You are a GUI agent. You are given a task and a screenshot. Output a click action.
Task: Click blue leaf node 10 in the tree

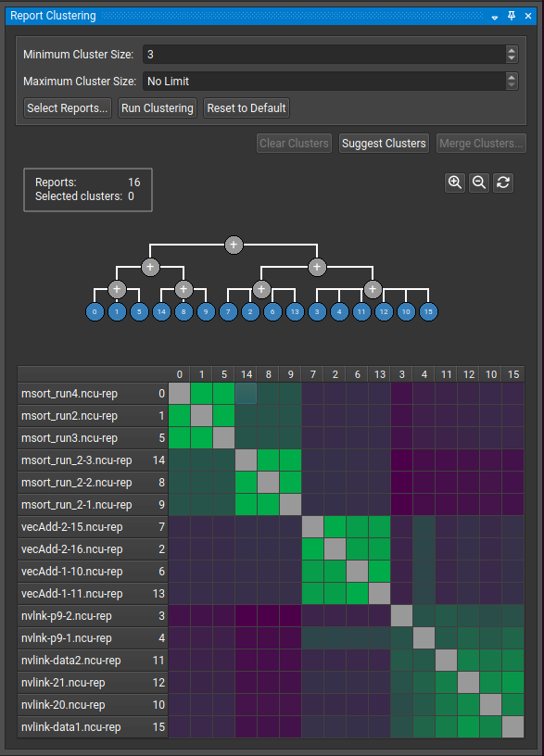406,311
